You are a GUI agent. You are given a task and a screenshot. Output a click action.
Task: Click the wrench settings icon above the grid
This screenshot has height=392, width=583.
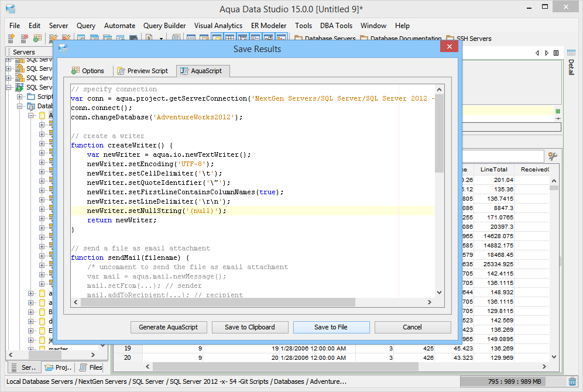pyautogui.click(x=553, y=156)
